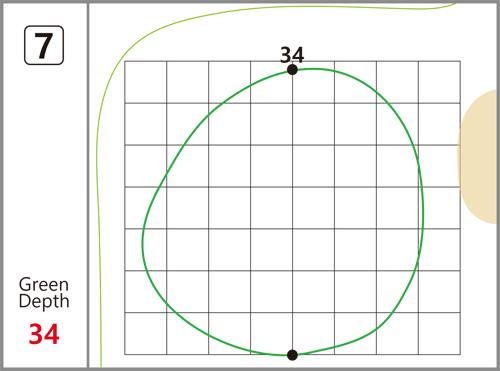Click the red 34 depth value
Image resolution: width=500 pixels, height=371 pixels.
pyautogui.click(x=44, y=334)
